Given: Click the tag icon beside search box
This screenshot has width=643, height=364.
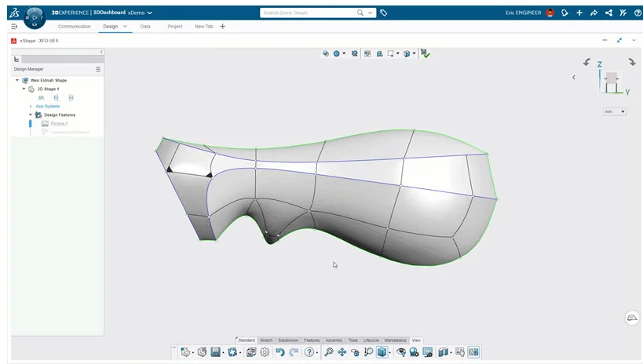Looking at the screenshot, I should tap(383, 13).
